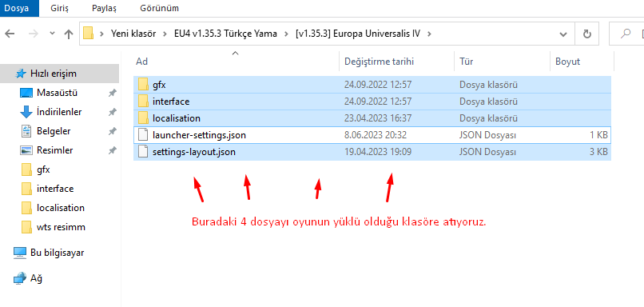Select the localisation folder icon in file list
Viewport: 644px width, 307px height.
[143, 118]
